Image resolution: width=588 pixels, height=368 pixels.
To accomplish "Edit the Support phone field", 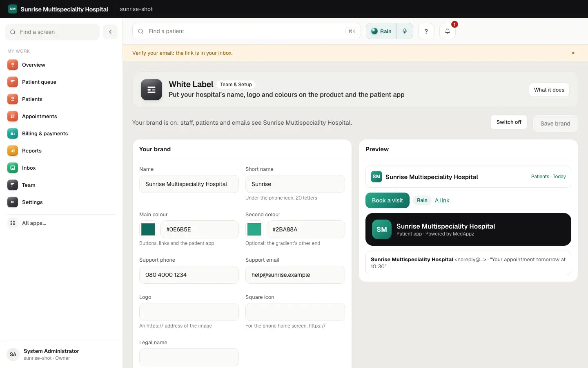I will pyautogui.click(x=189, y=275).
